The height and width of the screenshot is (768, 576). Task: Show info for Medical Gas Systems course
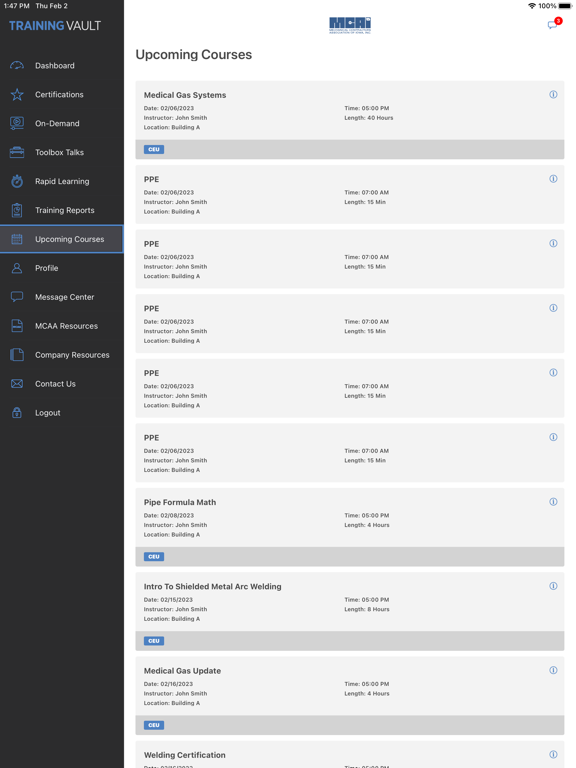553,95
